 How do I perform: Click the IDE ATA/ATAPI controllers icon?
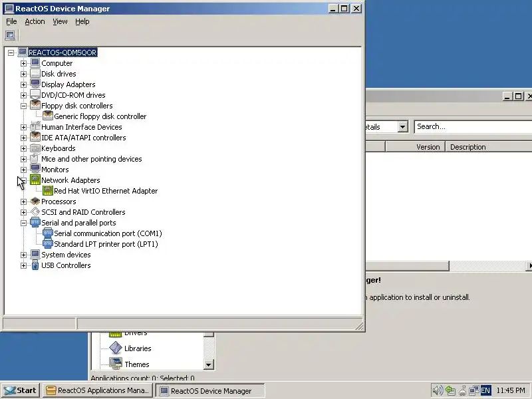pos(35,138)
